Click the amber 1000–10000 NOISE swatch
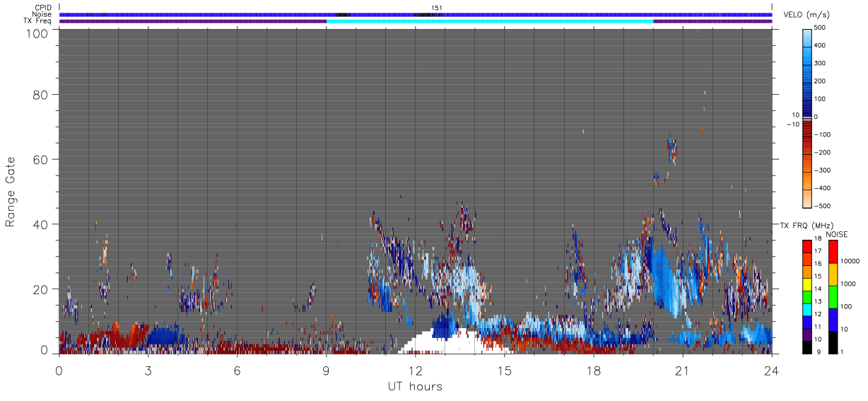 click(832, 274)
